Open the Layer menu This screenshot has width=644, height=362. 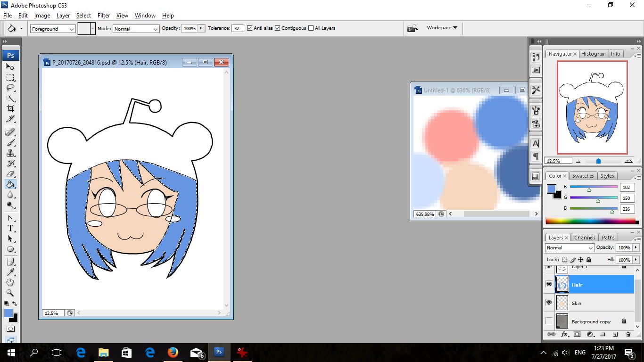click(x=63, y=16)
